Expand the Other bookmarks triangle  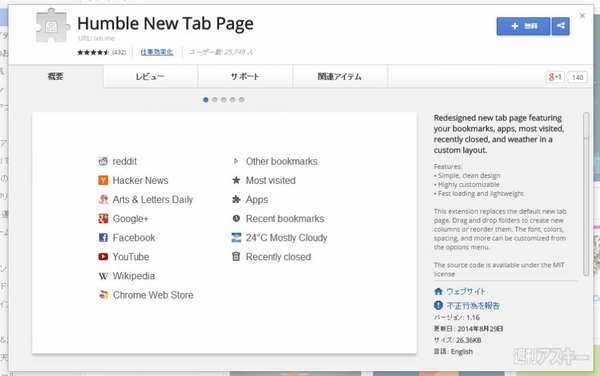236,161
